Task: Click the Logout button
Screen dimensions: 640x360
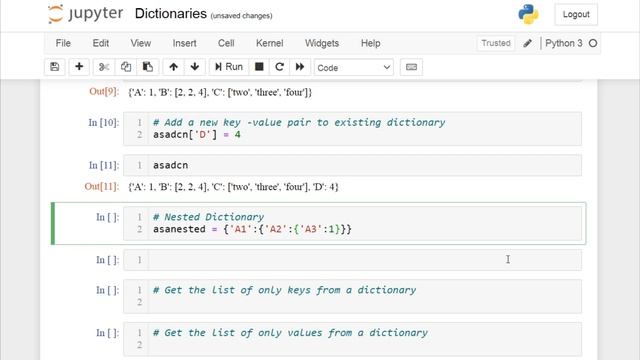Action: (x=576, y=14)
